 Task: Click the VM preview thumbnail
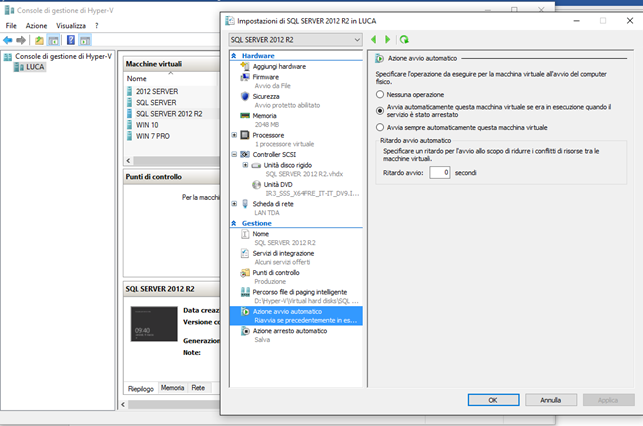[x=154, y=324]
